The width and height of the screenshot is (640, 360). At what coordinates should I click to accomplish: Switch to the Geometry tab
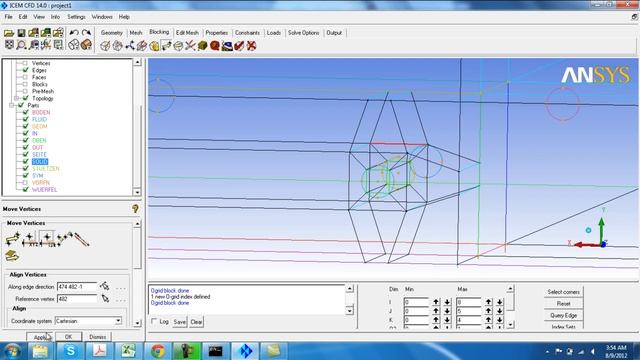point(111,33)
